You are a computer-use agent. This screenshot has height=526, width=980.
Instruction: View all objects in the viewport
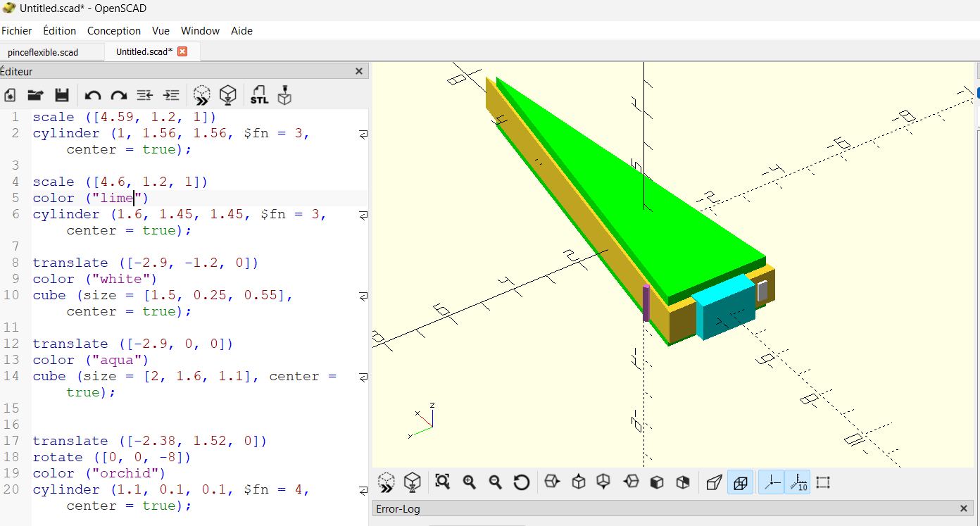442,482
